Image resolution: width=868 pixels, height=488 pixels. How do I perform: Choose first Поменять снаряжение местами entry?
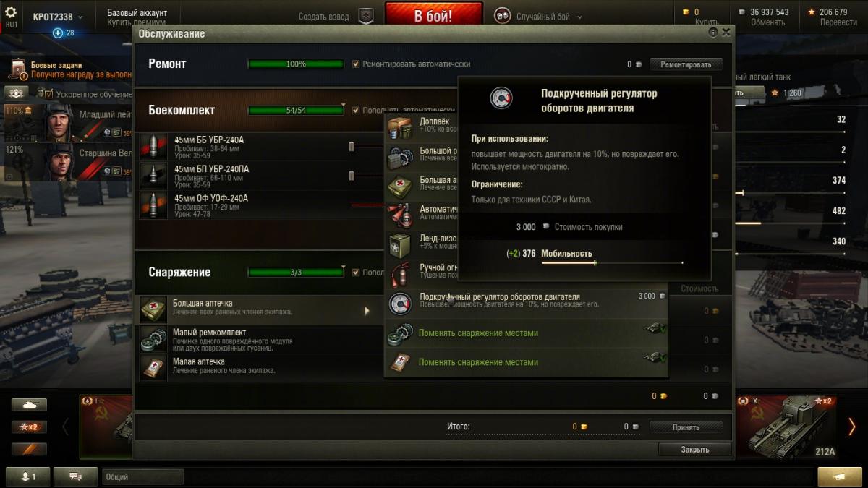(x=526, y=333)
